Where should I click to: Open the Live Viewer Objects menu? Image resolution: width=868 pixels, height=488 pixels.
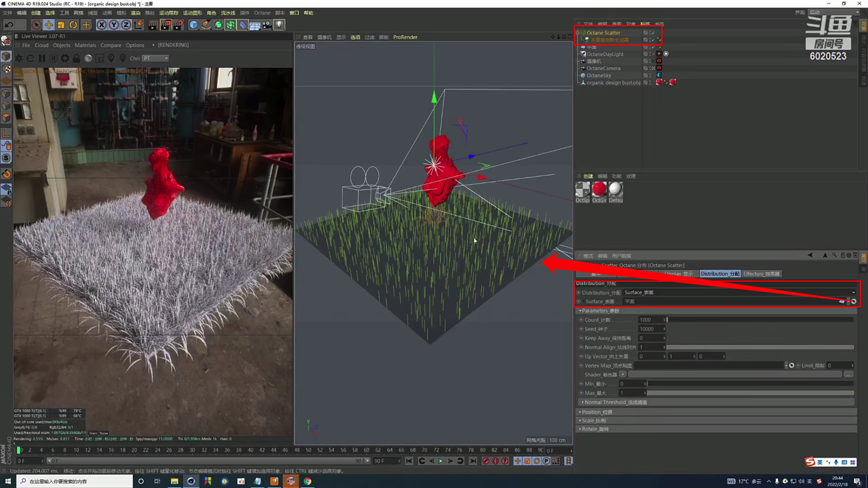62,45
